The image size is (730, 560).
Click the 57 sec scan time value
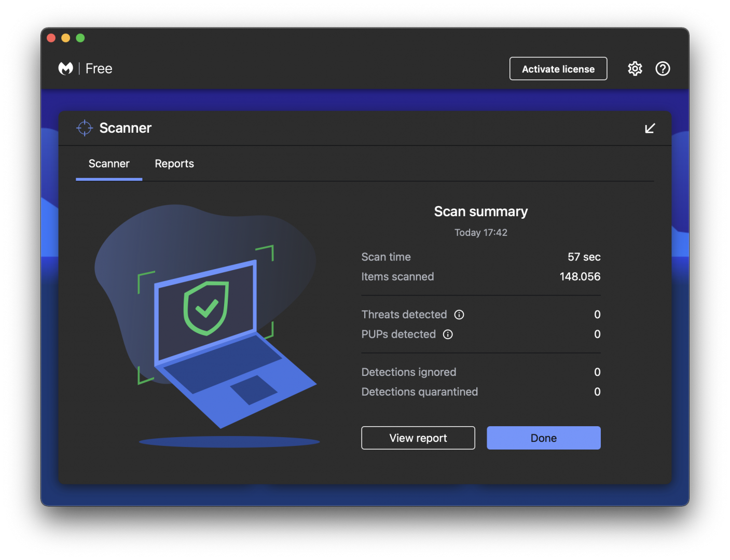(x=584, y=257)
